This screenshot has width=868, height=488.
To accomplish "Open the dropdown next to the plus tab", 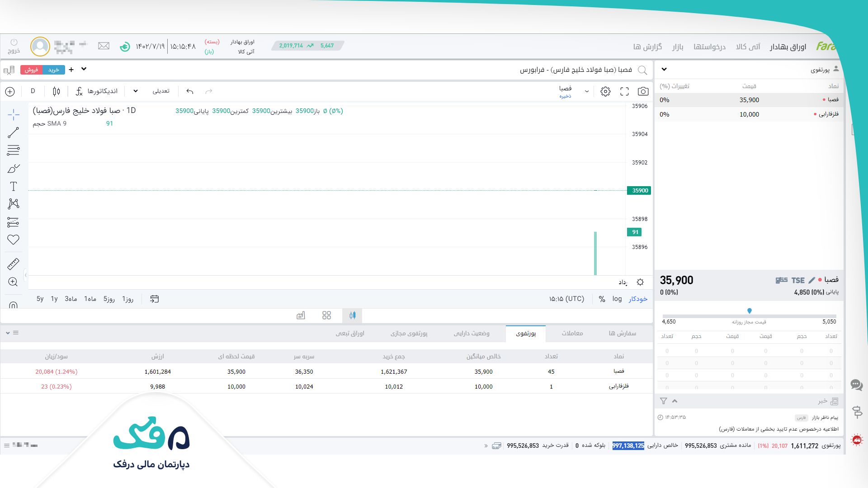I will (84, 69).
